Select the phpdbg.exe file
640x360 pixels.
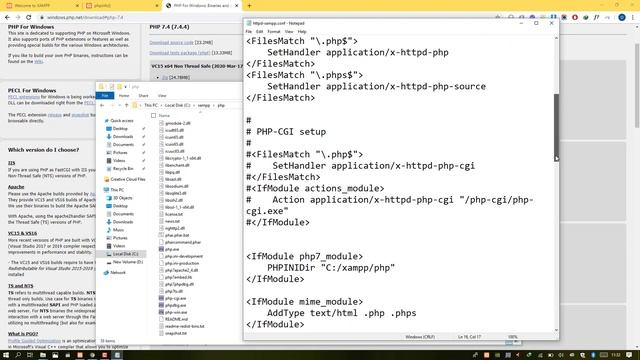pos(176,305)
